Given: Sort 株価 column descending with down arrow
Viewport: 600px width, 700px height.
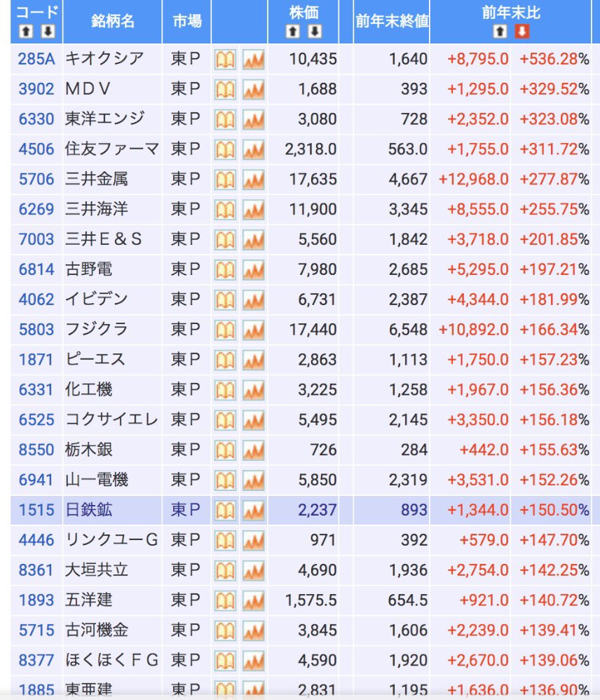Looking at the screenshot, I should click(315, 32).
